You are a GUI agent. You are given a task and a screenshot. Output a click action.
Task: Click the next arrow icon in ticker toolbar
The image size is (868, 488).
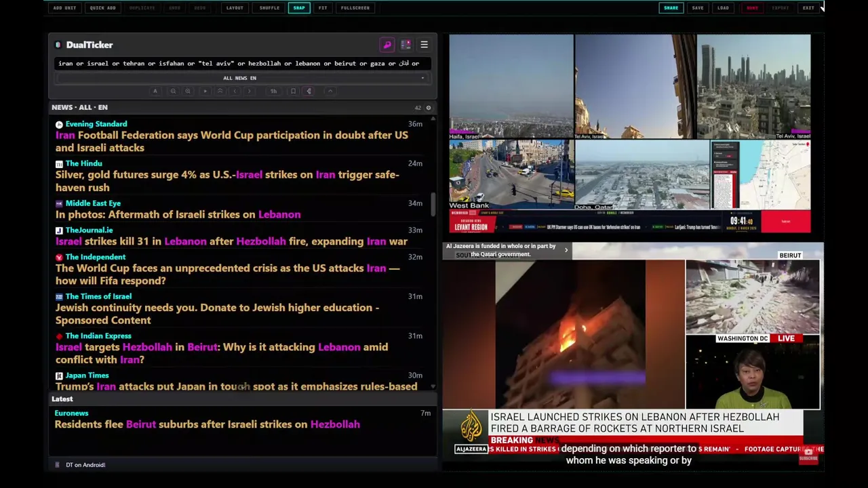(x=250, y=91)
